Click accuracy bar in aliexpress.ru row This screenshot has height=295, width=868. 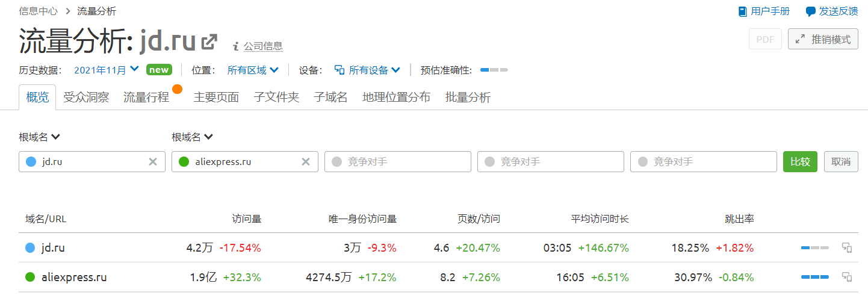815,277
